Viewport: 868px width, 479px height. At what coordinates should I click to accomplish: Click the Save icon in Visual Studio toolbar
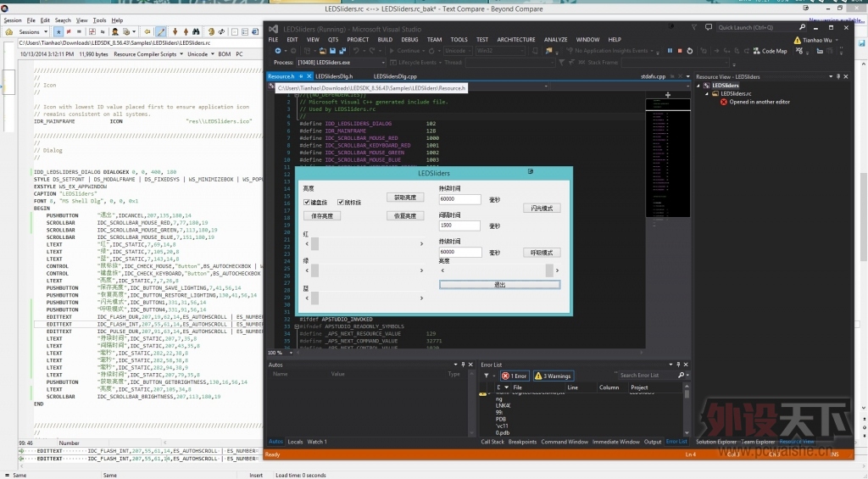pos(332,50)
